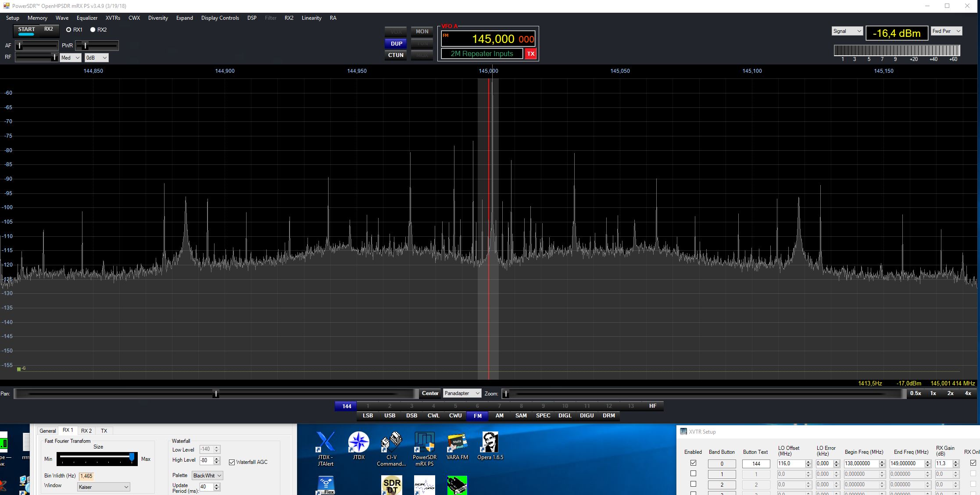980x495 pixels.
Task: Click the red TX indicator button
Action: pyautogui.click(x=531, y=53)
